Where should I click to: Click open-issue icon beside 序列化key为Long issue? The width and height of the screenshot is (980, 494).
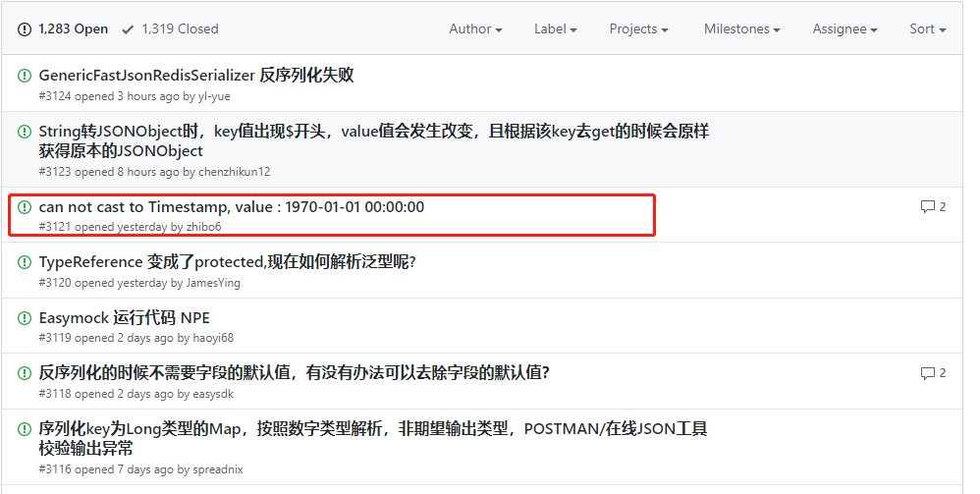pos(25,429)
